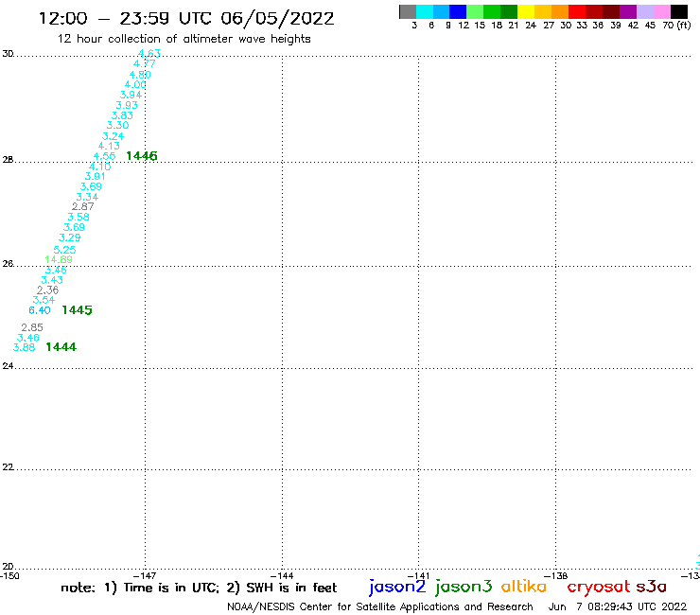Click the gray 2.36 wave height value
Image resolution: width=700 pixels, height=615 pixels.
(47, 290)
